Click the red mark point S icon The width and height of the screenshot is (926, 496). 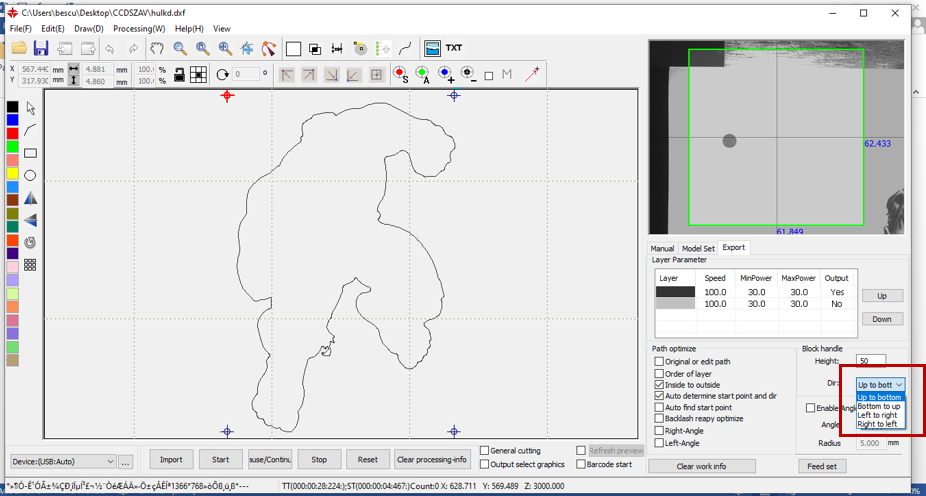[401, 74]
